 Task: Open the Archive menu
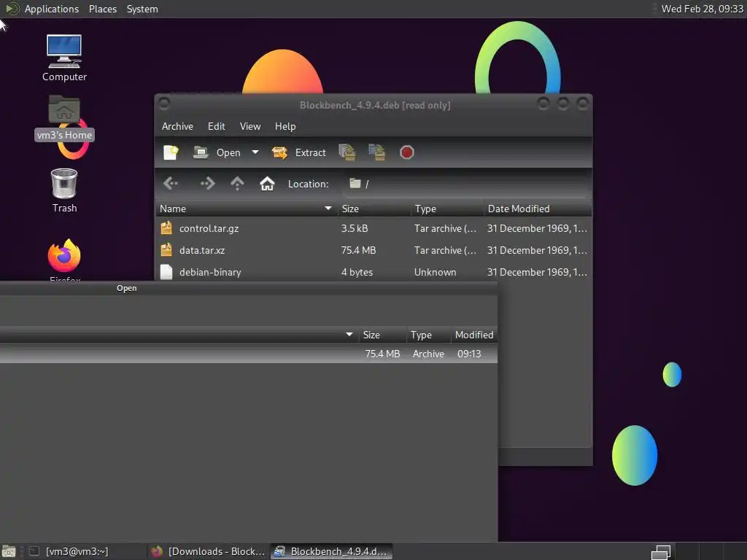click(177, 126)
